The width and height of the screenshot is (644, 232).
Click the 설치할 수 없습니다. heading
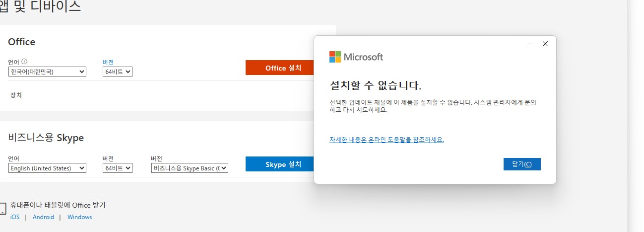[376, 85]
